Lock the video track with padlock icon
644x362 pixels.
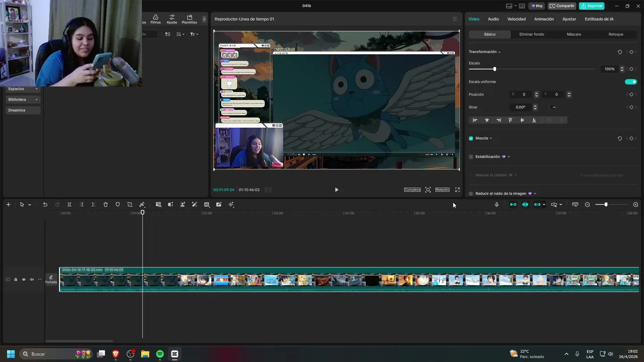pos(16,280)
